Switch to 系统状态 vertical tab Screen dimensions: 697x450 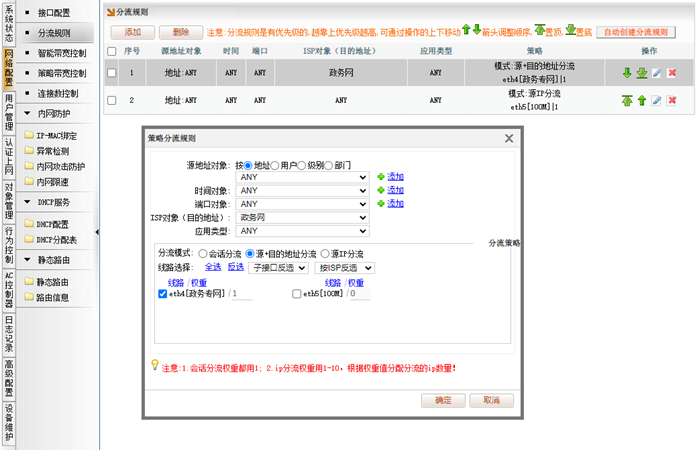9,22
